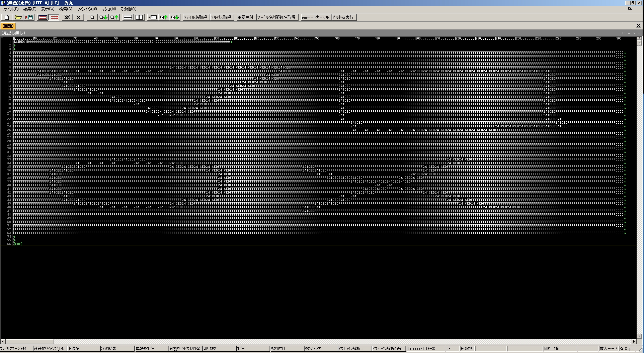Click 切り抜き in the function bar
The height and width of the screenshot is (353, 644).
coord(219,349)
